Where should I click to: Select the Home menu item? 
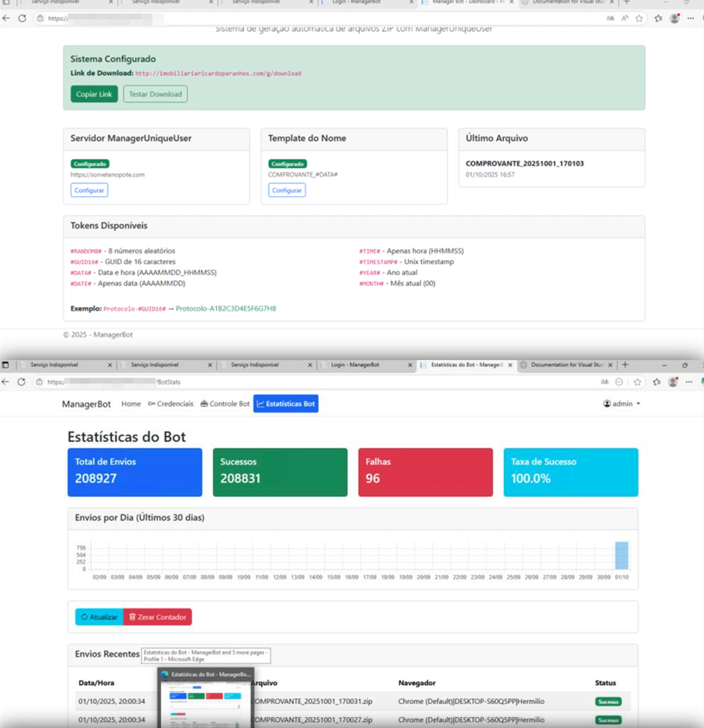pos(131,404)
